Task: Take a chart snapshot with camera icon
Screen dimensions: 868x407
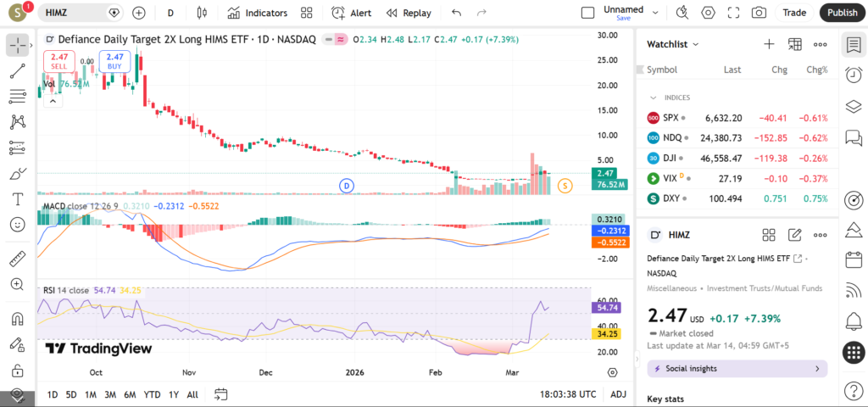Action: coord(759,13)
